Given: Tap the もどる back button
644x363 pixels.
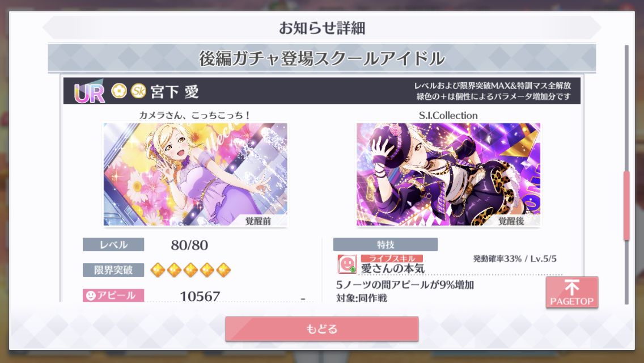Looking at the screenshot, I should click(321, 329).
